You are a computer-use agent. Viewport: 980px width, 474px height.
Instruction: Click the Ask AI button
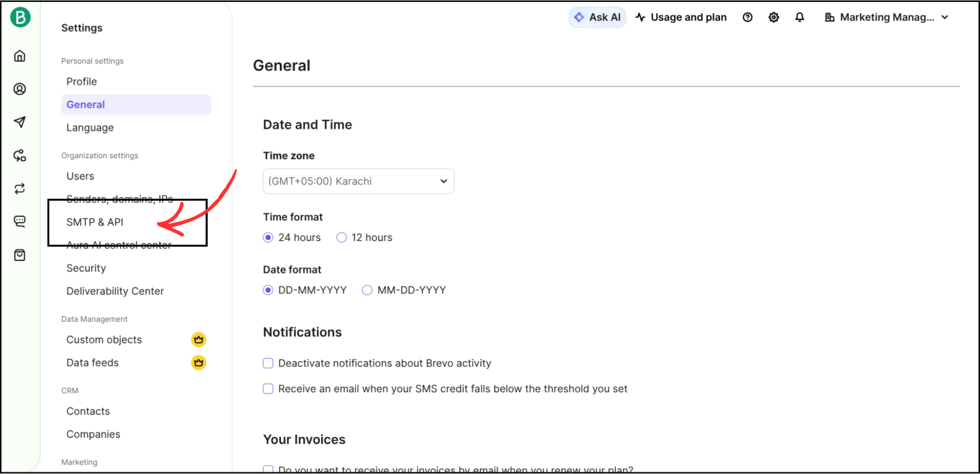point(597,17)
